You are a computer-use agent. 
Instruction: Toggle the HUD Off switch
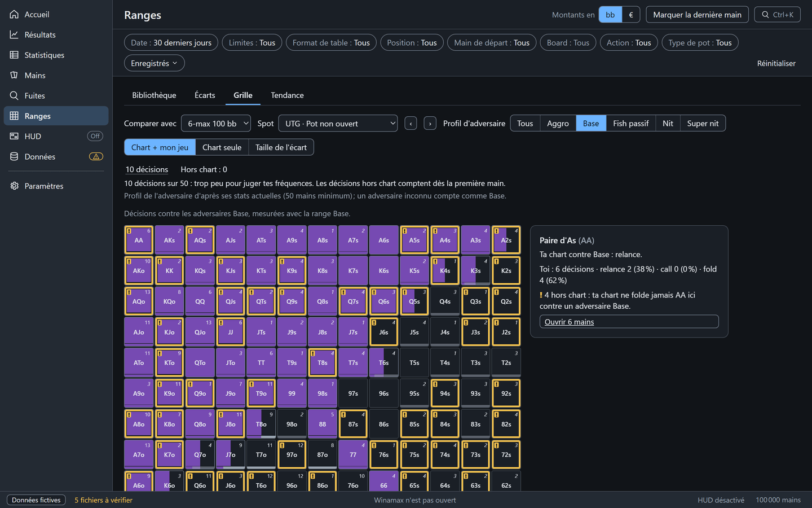point(95,136)
